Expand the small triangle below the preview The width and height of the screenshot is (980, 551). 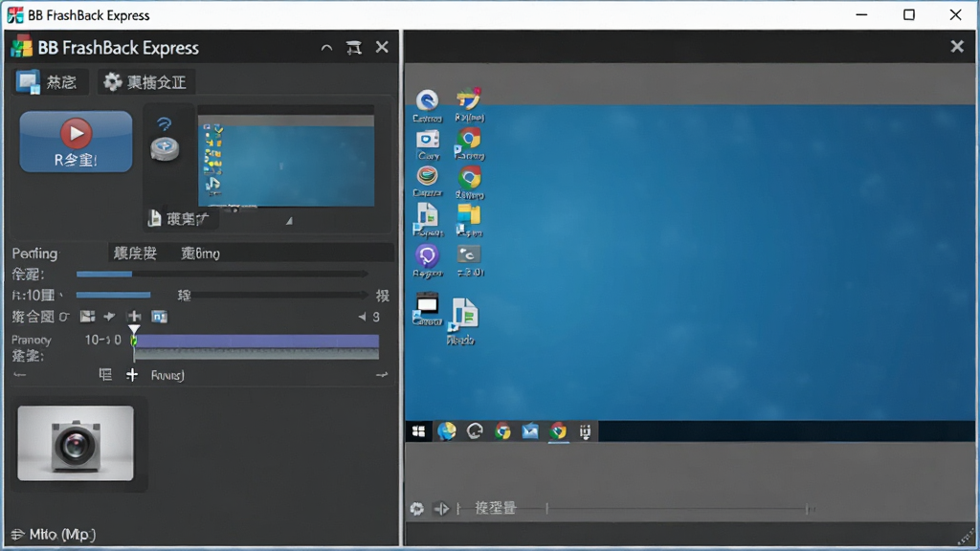[x=289, y=221]
